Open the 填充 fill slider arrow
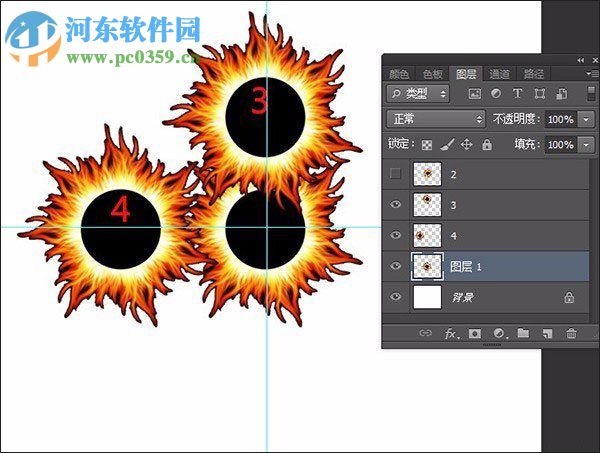This screenshot has height=453, width=600. (x=586, y=145)
